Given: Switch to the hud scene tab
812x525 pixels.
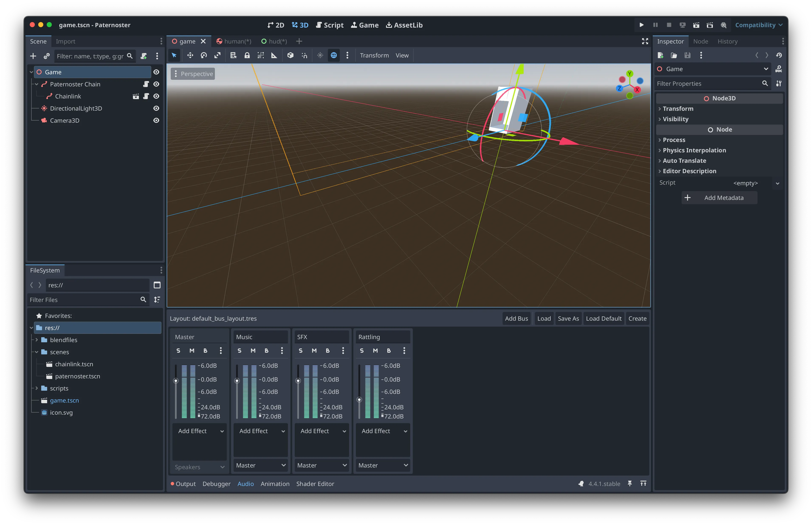Looking at the screenshot, I should coord(274,41).
